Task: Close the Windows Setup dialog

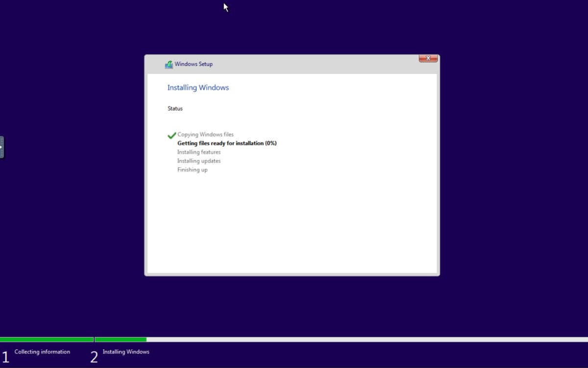Action: pos(428,58)
